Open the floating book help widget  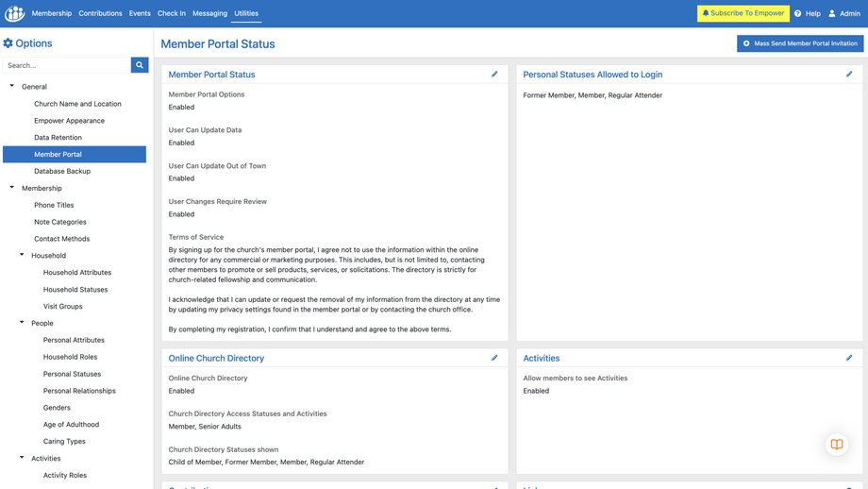[837, 445]
